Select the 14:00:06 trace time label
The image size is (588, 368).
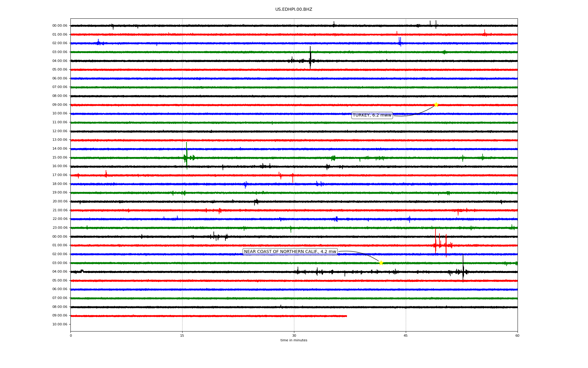pos(60,149)
